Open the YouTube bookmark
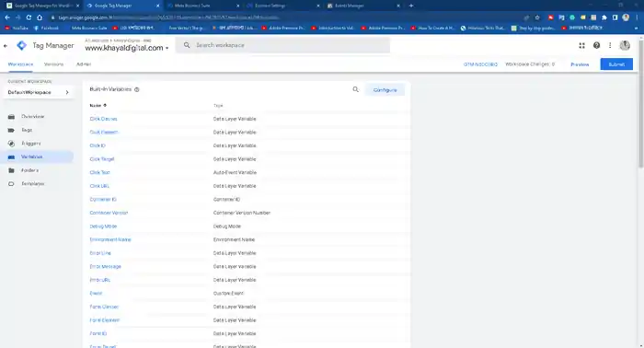This screenshot has height=348, width=644. coord(17,28)
